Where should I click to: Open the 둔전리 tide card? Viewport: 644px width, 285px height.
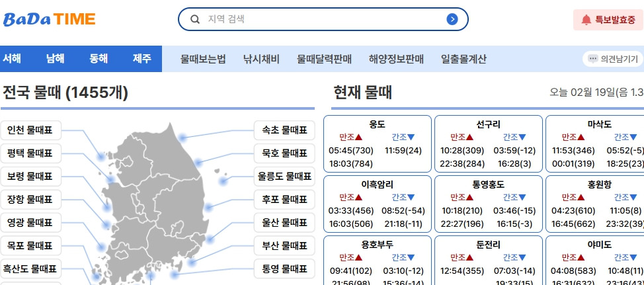(x=489, y=261)
